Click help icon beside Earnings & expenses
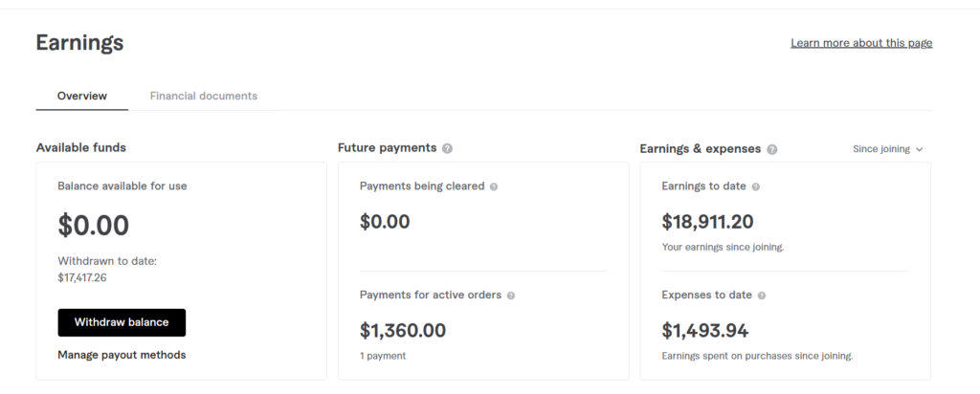 [x=772, y=149]
